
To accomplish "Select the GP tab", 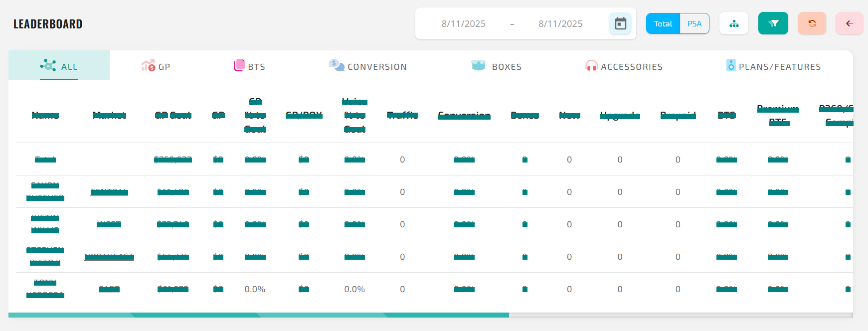I will pyautogui.click(x=164, y=67).
